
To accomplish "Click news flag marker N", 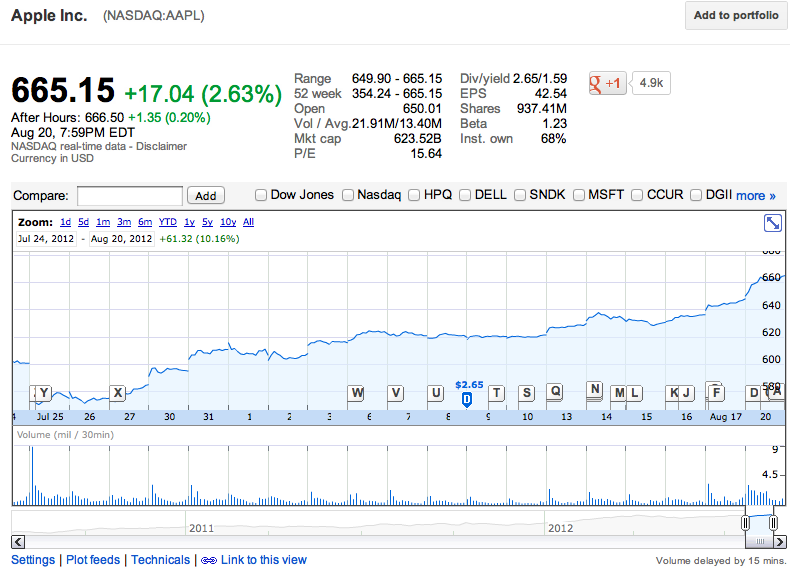I will (x=594, y=390).
